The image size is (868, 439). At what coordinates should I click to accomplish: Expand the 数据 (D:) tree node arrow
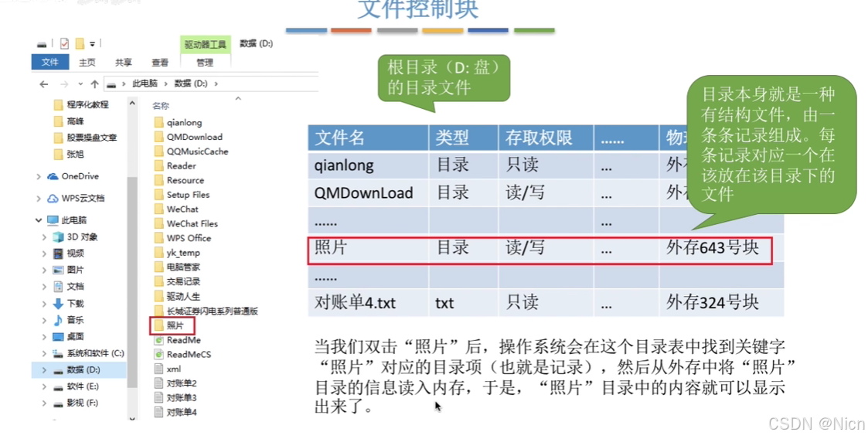click(44, 369)
